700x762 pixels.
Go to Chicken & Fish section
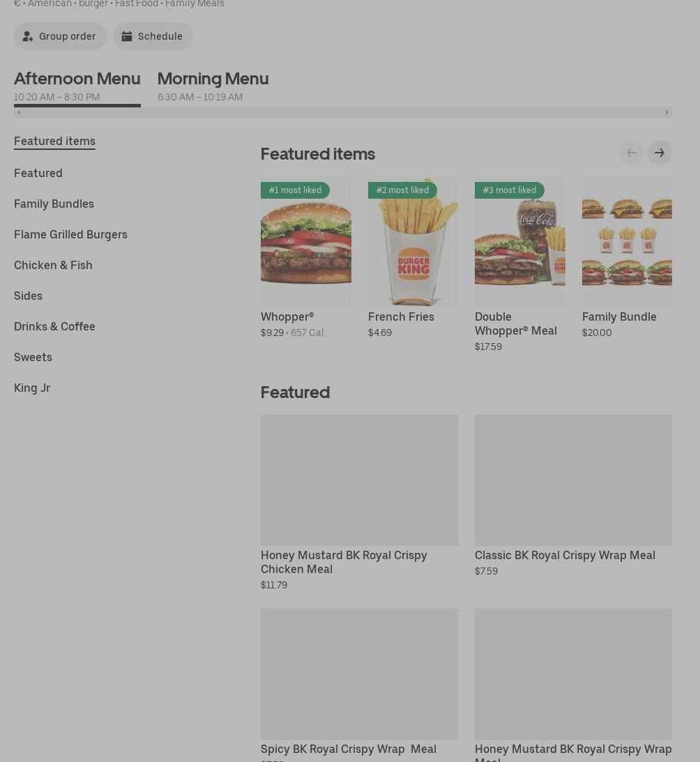click(x=53, y=265)
